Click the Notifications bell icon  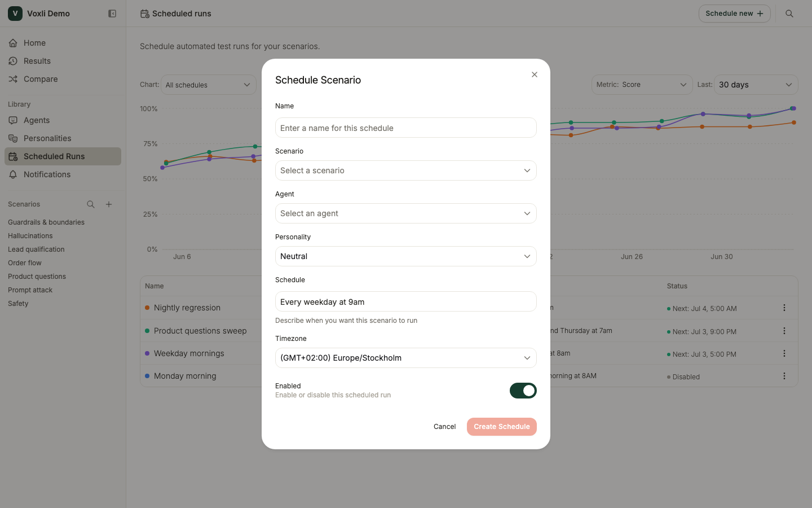13,174
